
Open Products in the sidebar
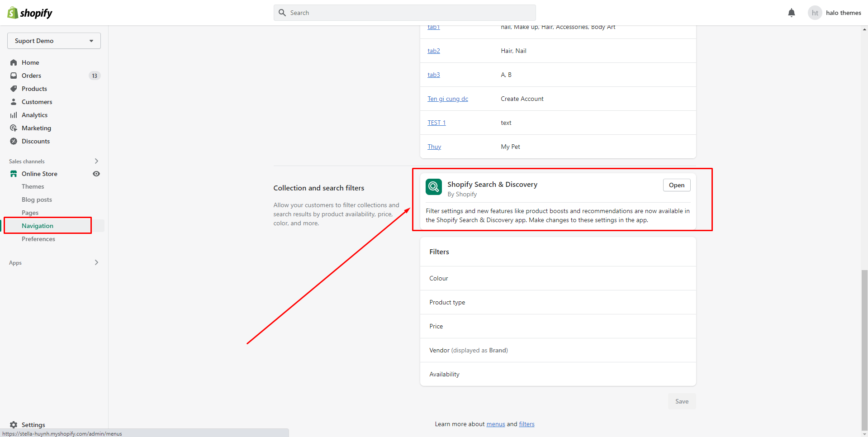pos(34,89)
